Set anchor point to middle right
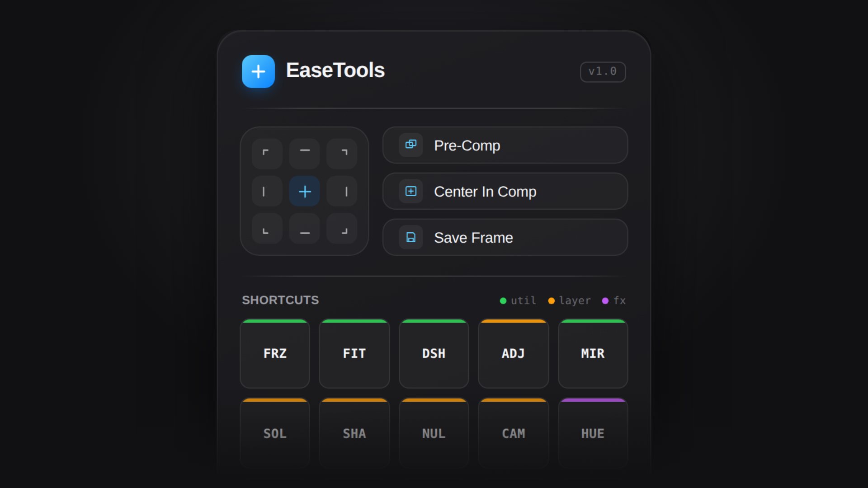Screen dimensions: 868x488 tap(342, 191)
